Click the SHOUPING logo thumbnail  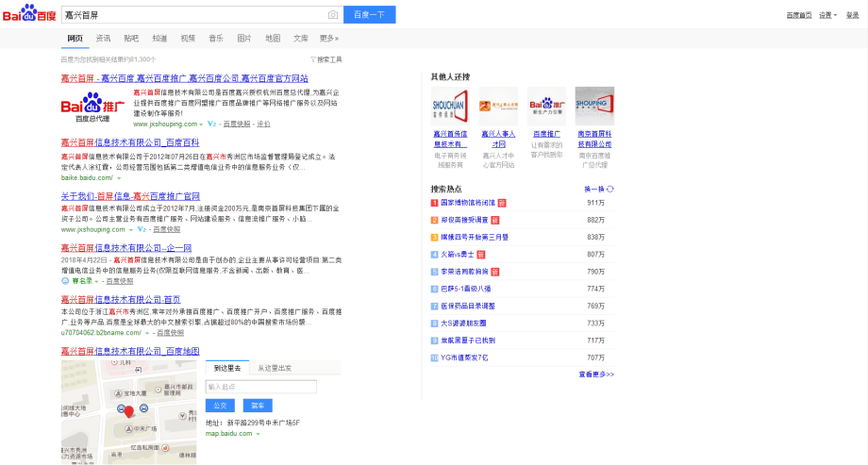pyautogui.click(x=594, y=106)
